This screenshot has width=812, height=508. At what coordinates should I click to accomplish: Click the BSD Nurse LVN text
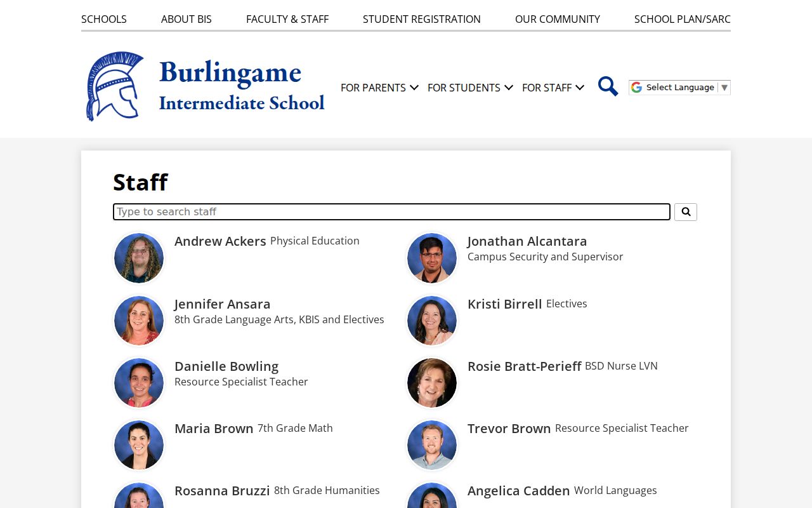pos(621,366)
